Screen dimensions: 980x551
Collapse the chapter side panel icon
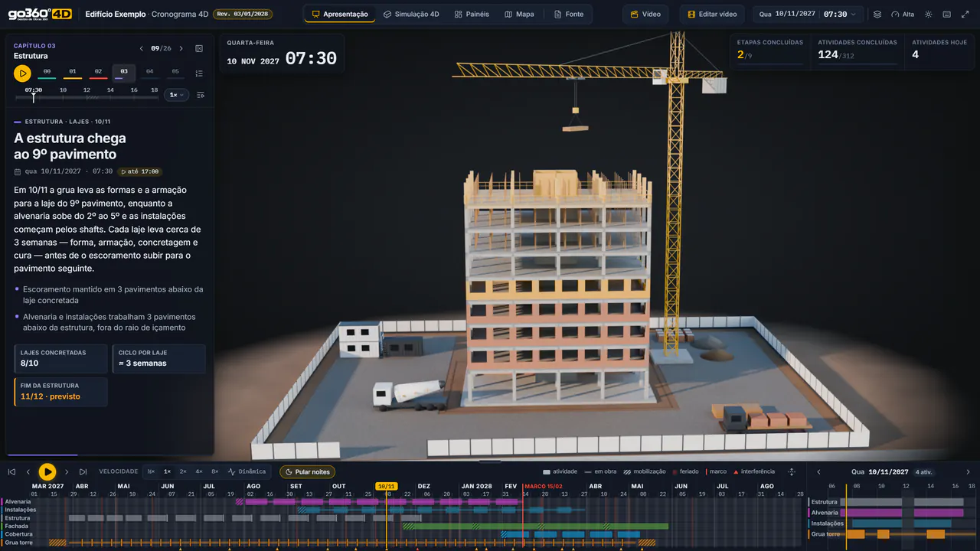pyautogui.click(x=199, y=48)
